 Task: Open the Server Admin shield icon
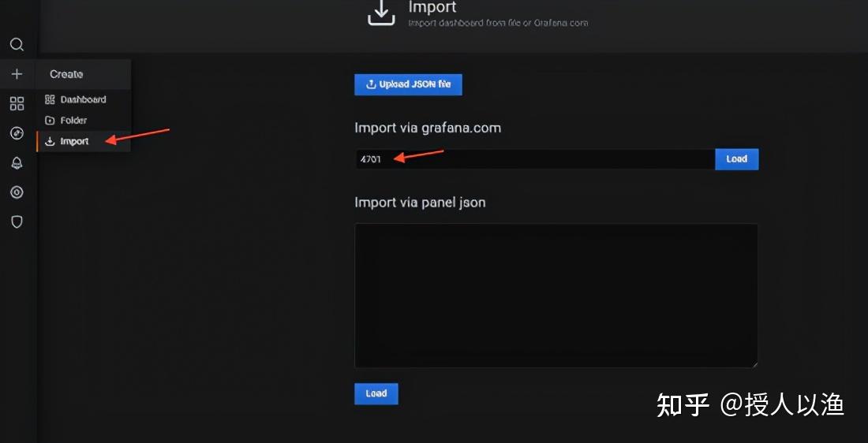pos(17,221)
